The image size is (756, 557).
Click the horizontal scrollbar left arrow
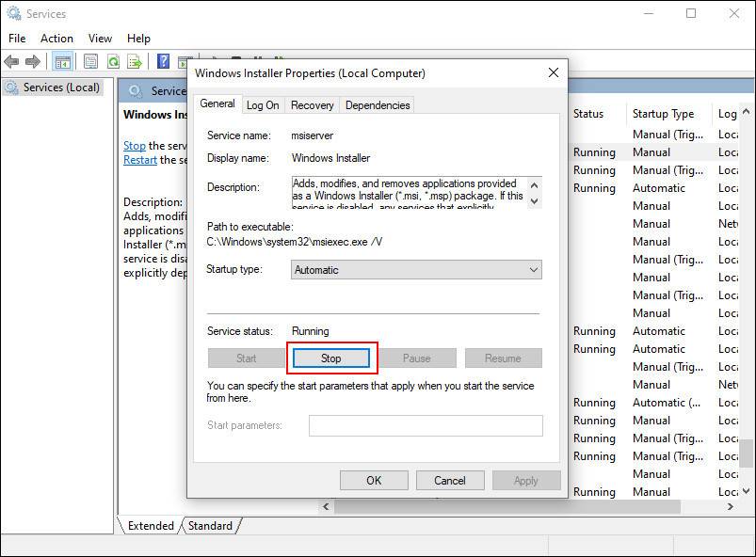click(327, 507)
